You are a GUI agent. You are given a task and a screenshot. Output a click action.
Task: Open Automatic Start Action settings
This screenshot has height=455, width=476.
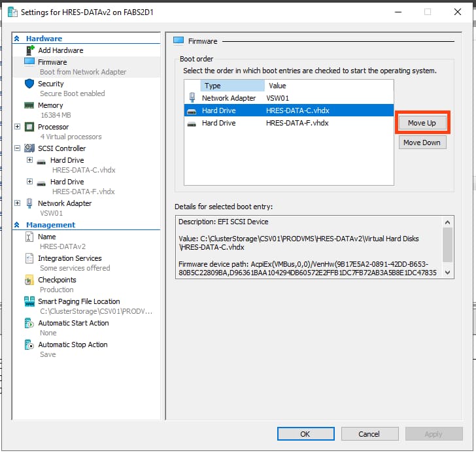coord(73,323)
